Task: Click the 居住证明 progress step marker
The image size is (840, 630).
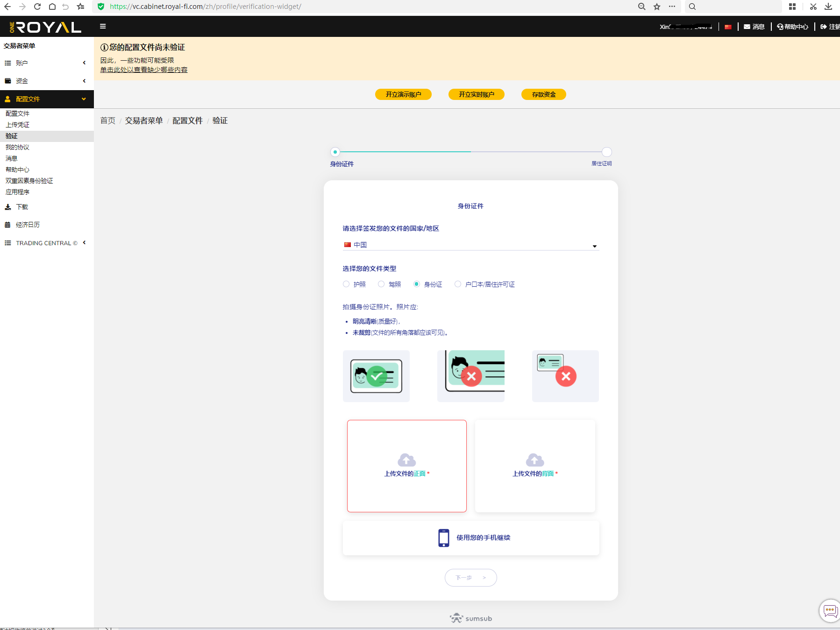Action: (606, 152)
